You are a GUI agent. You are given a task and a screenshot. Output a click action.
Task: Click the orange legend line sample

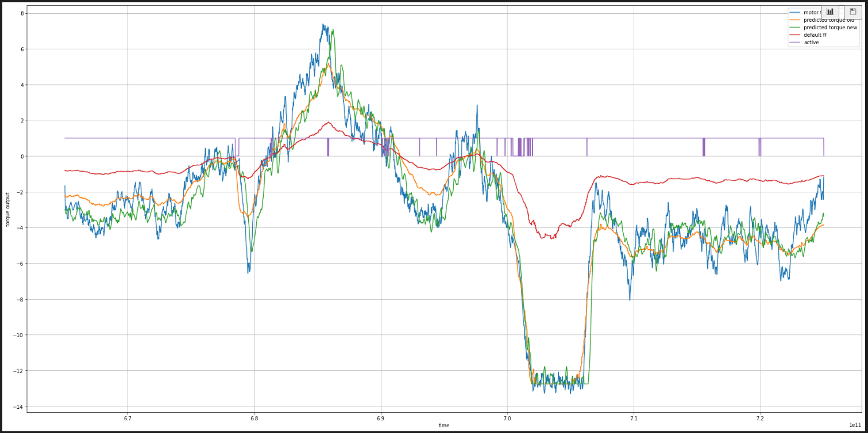(x=795, y=20)
